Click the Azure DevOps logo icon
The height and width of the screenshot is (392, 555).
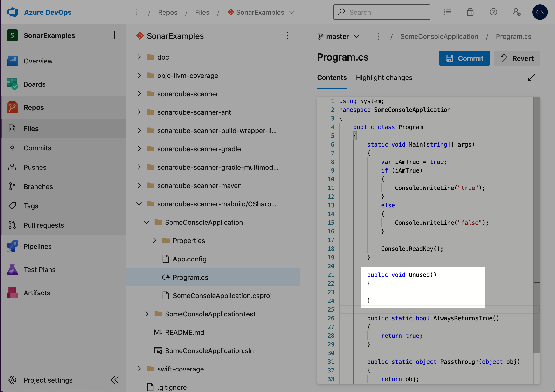point(13,12)
